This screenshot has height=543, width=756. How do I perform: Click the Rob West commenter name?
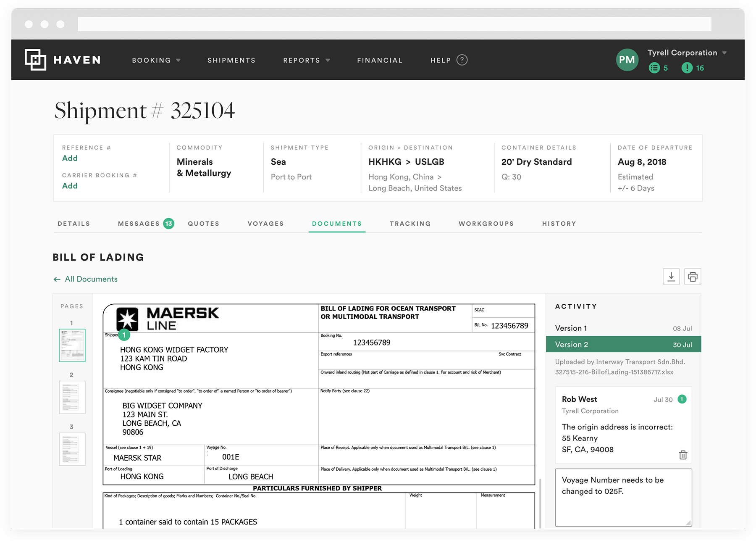tap(579, 399)
